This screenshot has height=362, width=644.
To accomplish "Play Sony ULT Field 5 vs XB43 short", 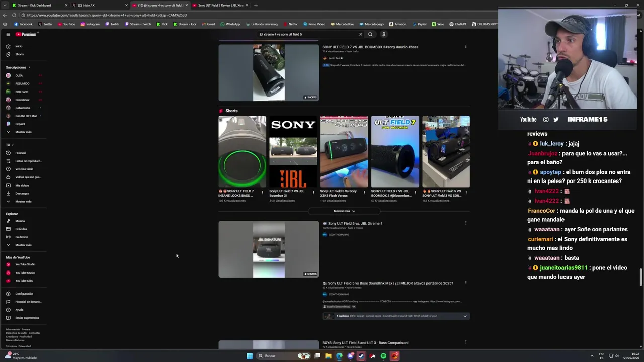I will pyautogui.click(x=344, y=151).
